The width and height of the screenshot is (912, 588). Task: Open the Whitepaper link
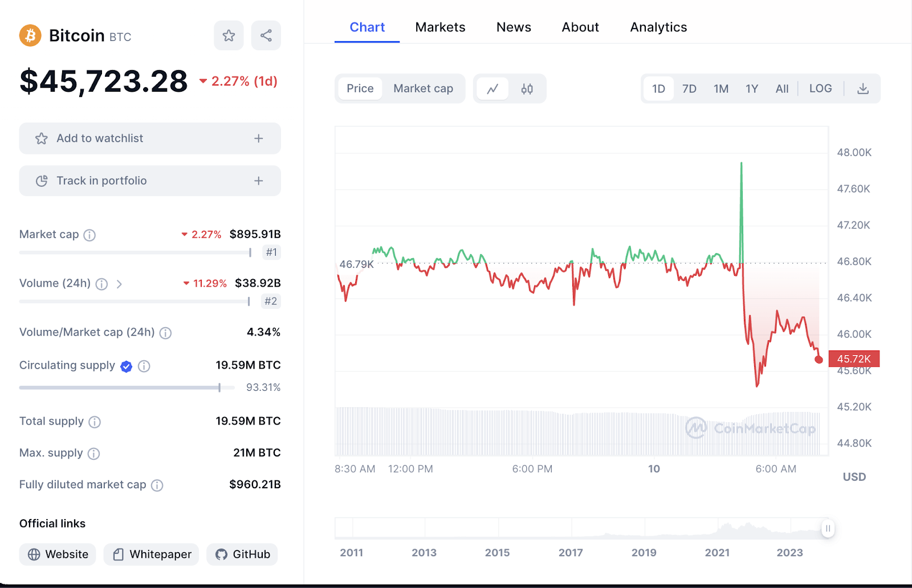click(152, 554)
